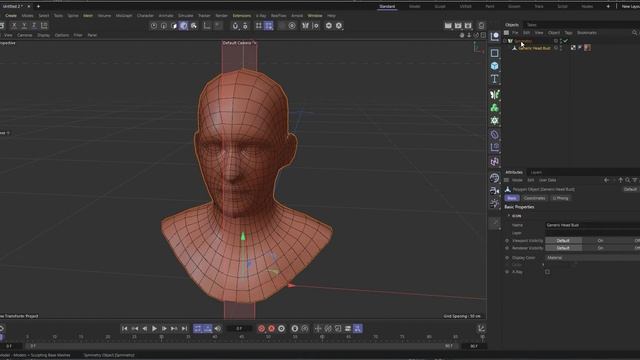Go to end of animation
The width and height of the screenshot is (640, 360).
(184, 329)
